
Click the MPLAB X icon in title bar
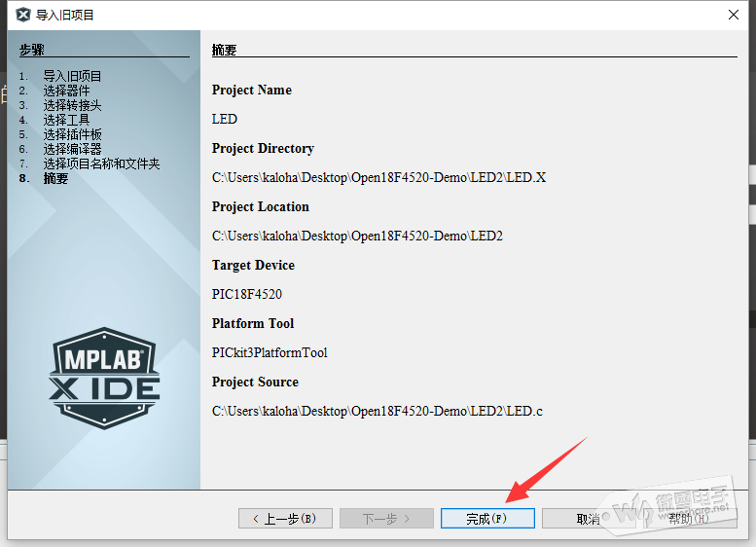point(23,15)
